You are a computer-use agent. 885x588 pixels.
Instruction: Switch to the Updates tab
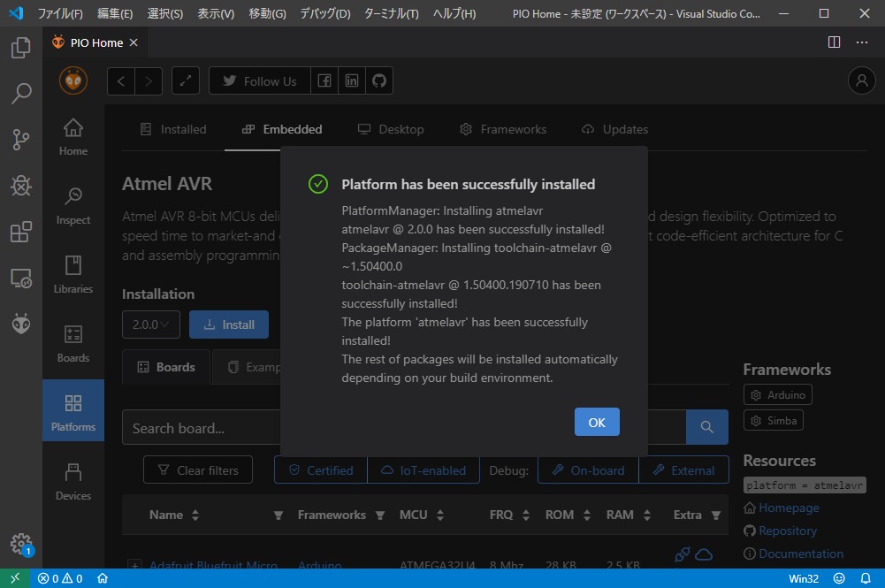point(614,129)
